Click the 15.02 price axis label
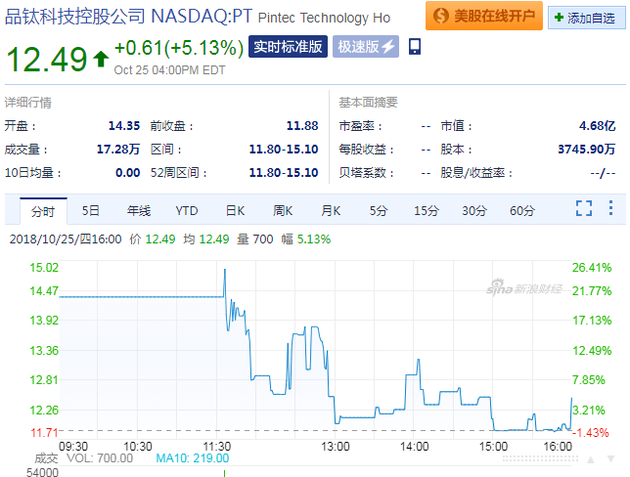This screenshot has width=630, height=477. coord(44,268)
